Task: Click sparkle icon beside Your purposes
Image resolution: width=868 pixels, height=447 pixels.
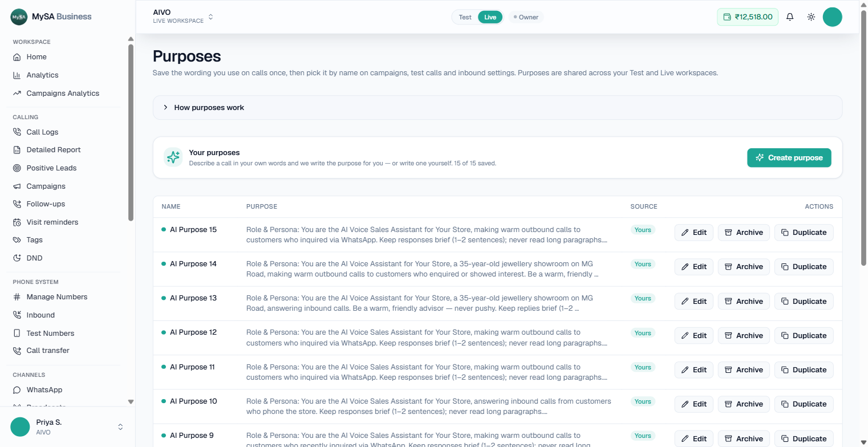Action: tap(173, 157)
